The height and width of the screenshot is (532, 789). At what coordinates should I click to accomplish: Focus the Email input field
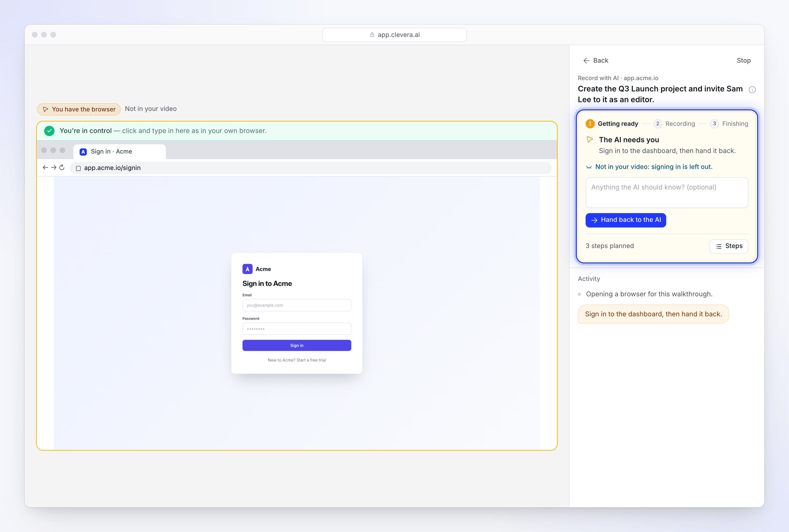tap(297, 305)
